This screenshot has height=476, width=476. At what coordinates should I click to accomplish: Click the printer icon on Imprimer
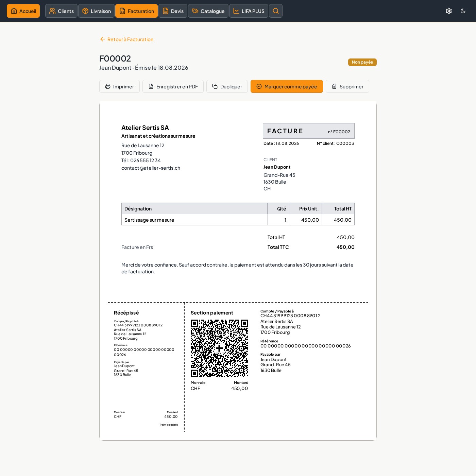point(108,86)
